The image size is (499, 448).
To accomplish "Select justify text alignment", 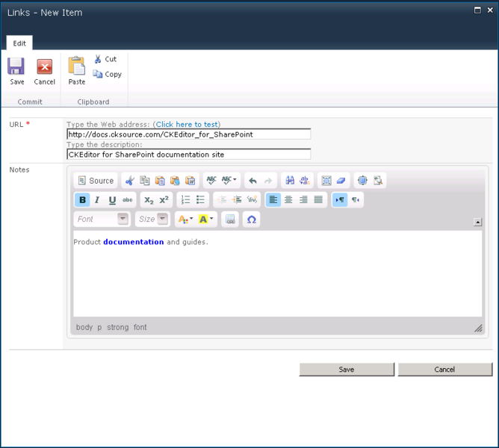I will pyautogui.click(x=318, y=200).
